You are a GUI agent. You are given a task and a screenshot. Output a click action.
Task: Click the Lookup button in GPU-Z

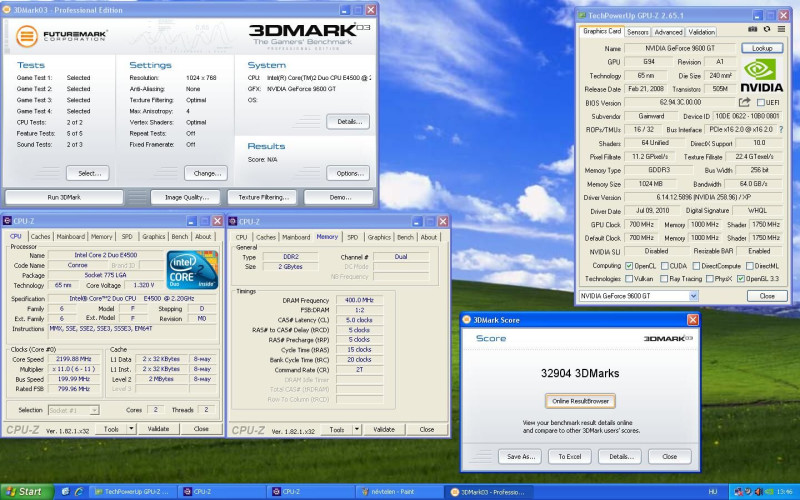click(761, 47)
